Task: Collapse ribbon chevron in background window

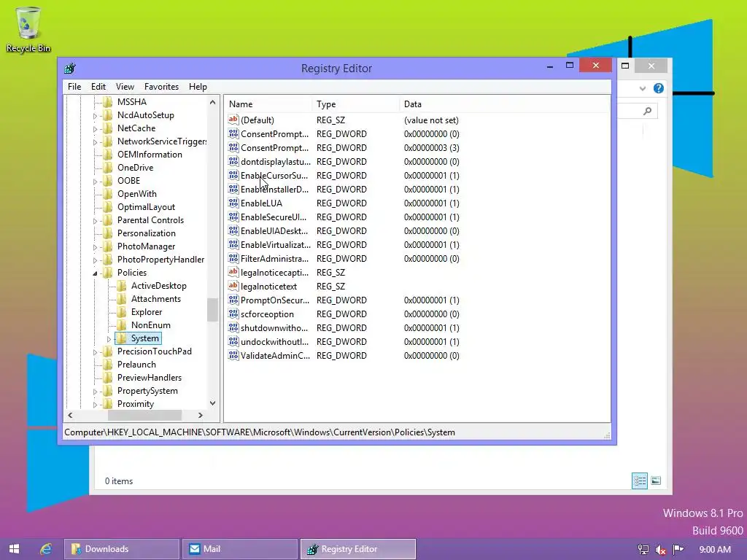Action: (x=642, y=88)
